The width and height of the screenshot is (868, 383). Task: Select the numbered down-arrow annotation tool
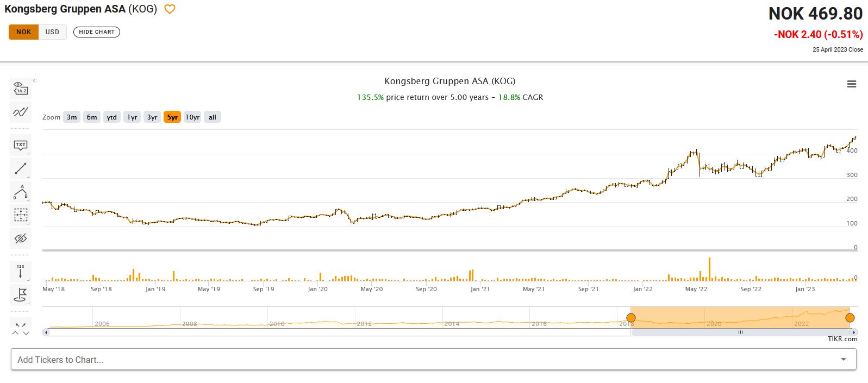coord(21,271)
